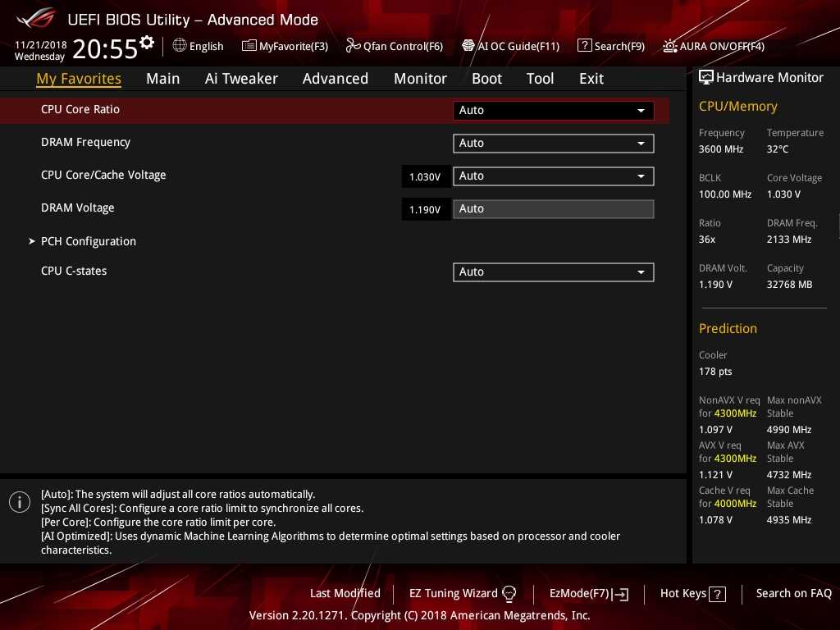Open CPU C-states dropdown
Image resolution: width=840 pixels, height=630 pixels.
pyautogui.click(x=553, y=272)
